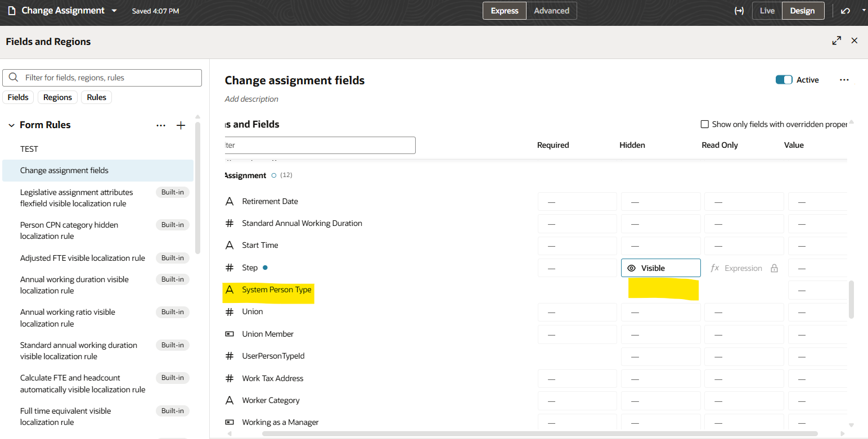Open the Visible dropdown for Step field

tap(661, 268)
